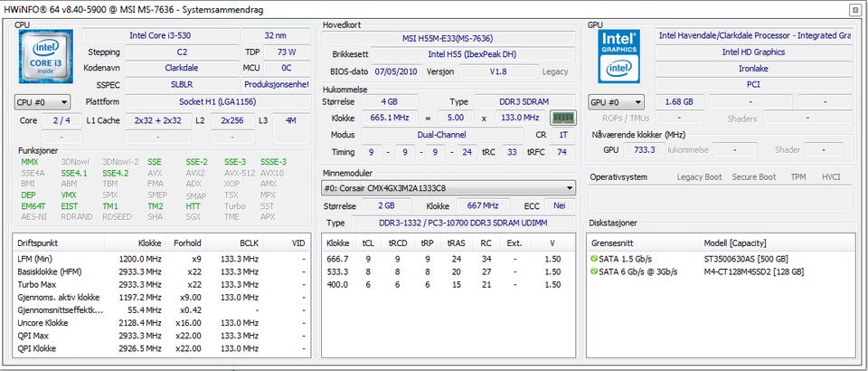Close the HWiNFO system summary window
Viewport: 868px width, 371px height.
click(x=854, y=8)
